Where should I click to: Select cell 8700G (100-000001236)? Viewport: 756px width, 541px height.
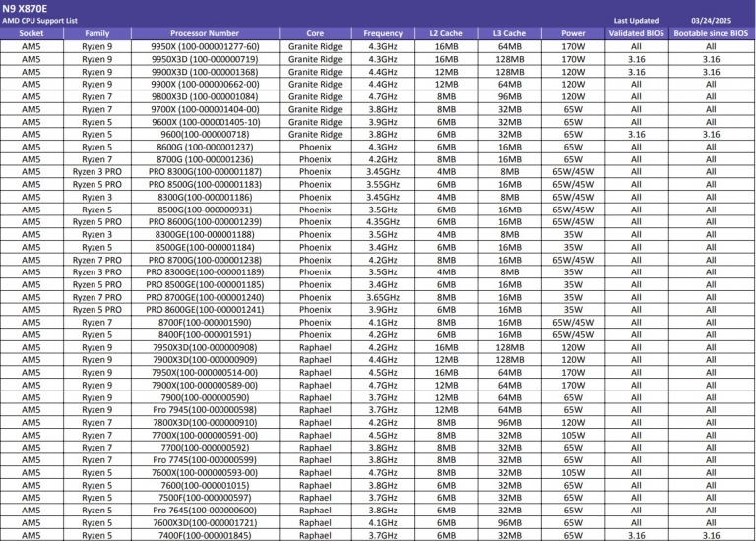(205, 159)
